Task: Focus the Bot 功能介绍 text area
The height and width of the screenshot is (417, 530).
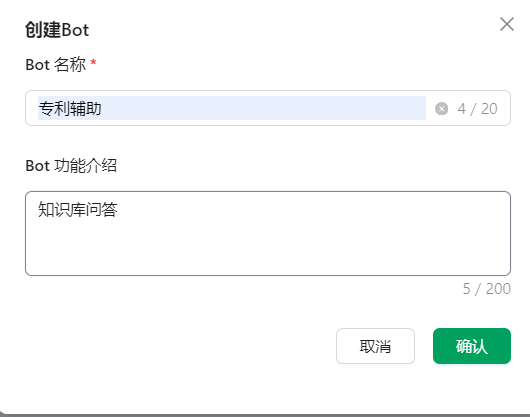Action: (268, 234)
